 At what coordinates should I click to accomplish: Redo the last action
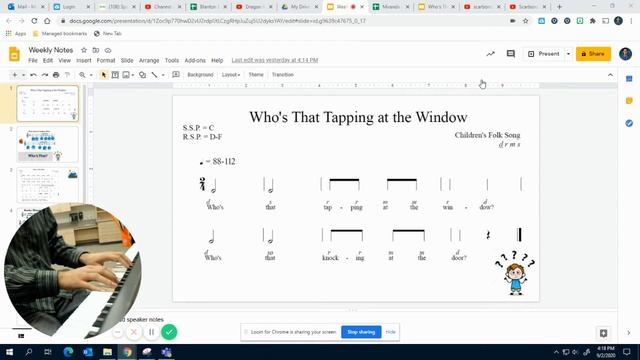click(45, 75)
